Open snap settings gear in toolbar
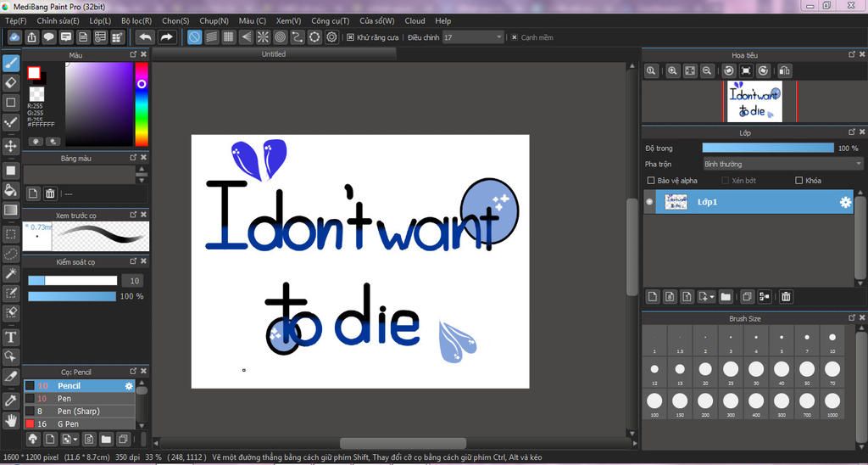 (331, 37)
